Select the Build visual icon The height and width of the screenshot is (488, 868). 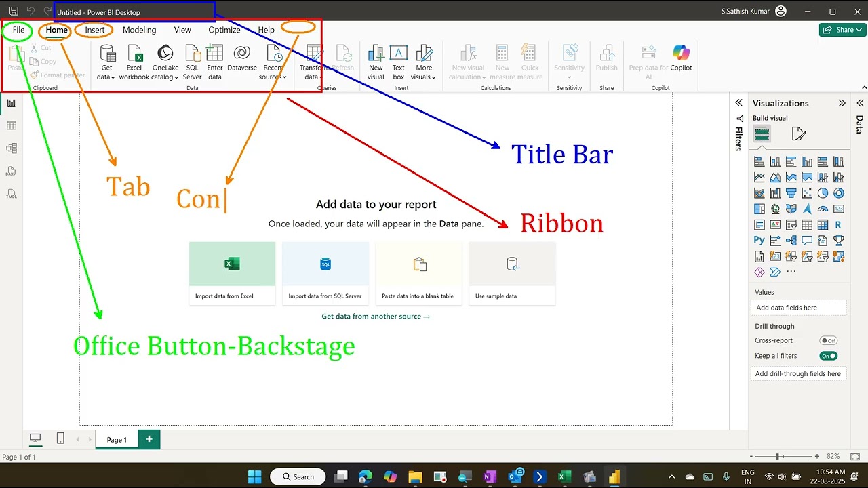point(762,134)
